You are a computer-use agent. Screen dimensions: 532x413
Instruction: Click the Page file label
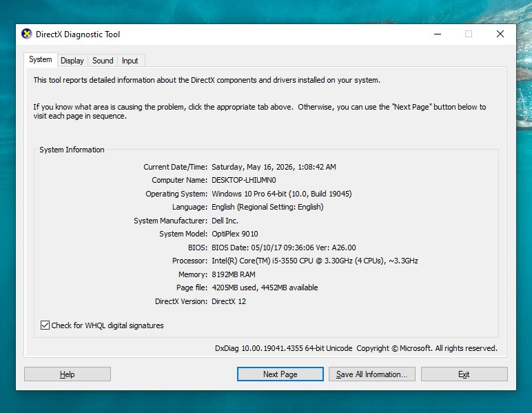192,288
